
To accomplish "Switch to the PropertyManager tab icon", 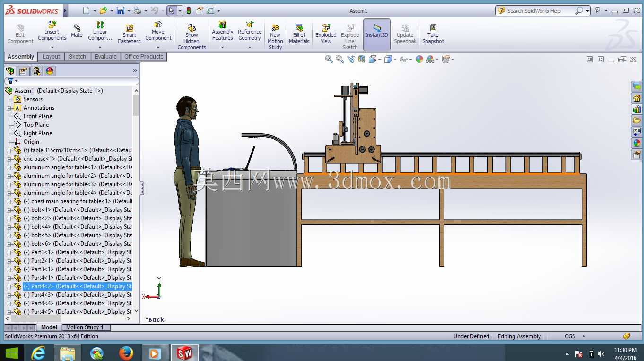I will (x=23, y=71).
